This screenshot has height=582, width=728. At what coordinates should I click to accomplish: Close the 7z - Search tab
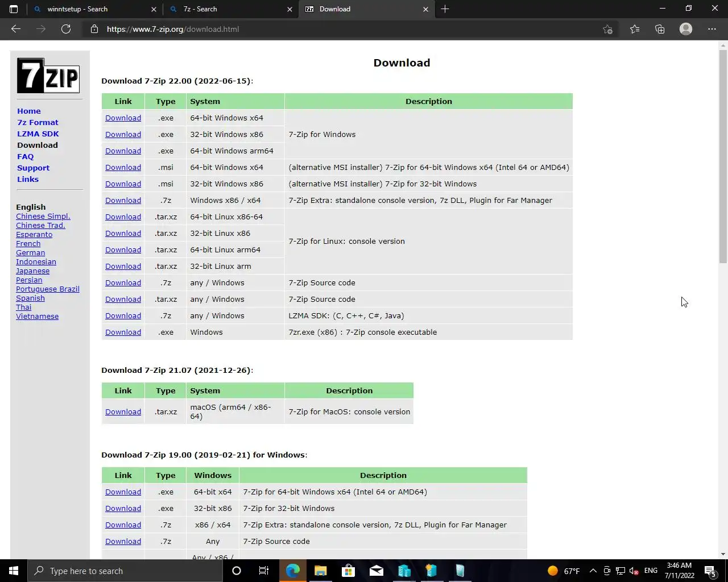click(289, 9)
